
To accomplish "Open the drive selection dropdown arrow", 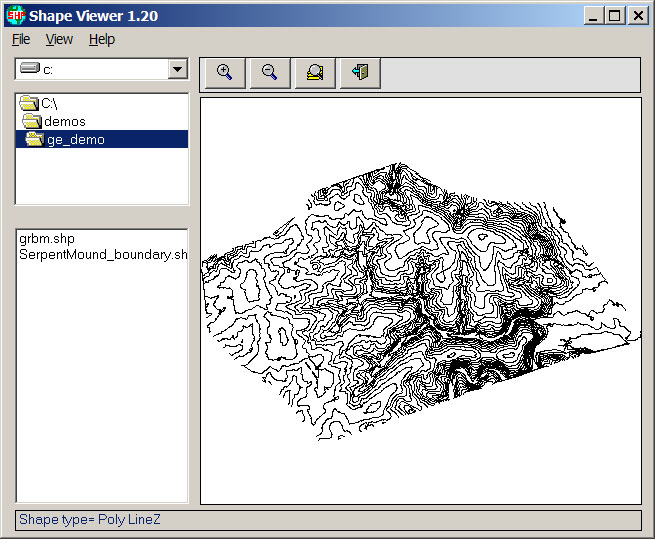I will click(178, 69).
